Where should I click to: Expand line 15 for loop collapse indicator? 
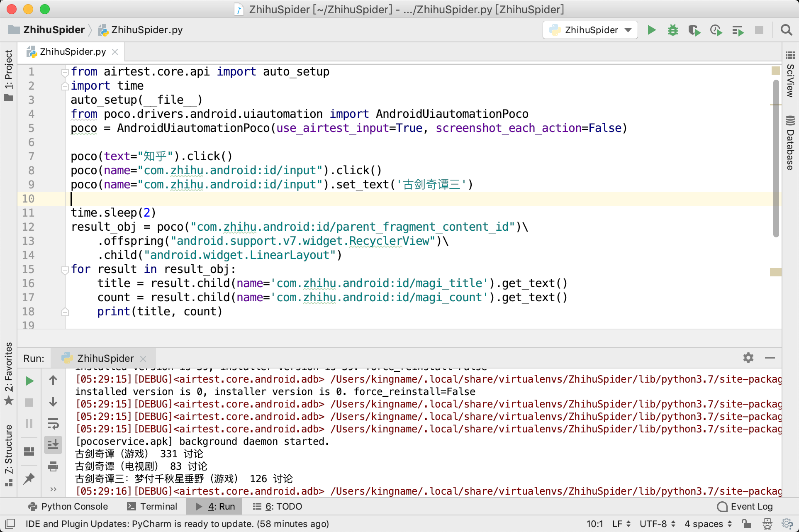(65, 269)
